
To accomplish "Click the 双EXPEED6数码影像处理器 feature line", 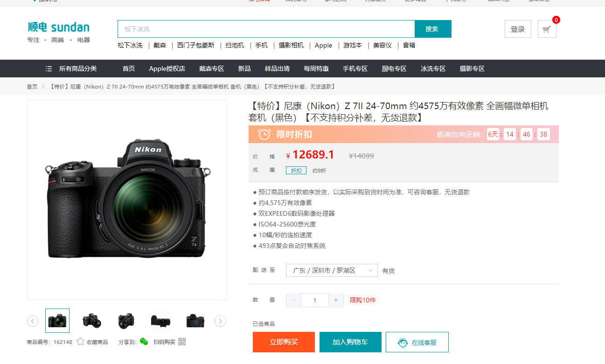I will (x=297, y=213).
